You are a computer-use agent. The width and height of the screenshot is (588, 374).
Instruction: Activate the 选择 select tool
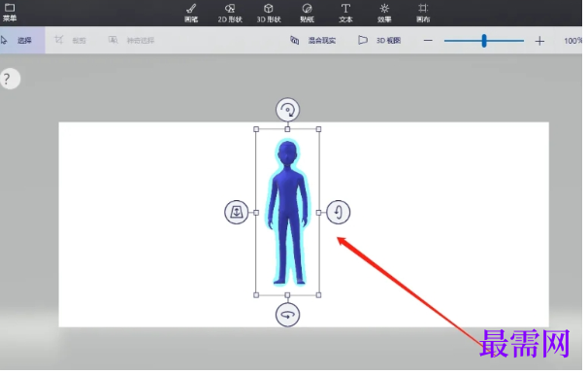(22, 40)
